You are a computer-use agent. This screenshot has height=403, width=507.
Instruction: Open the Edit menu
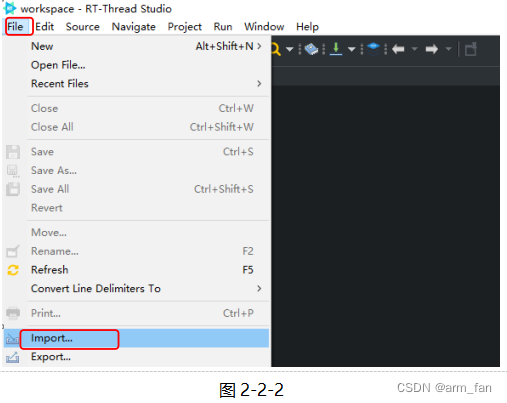click(x=45, y=27)
